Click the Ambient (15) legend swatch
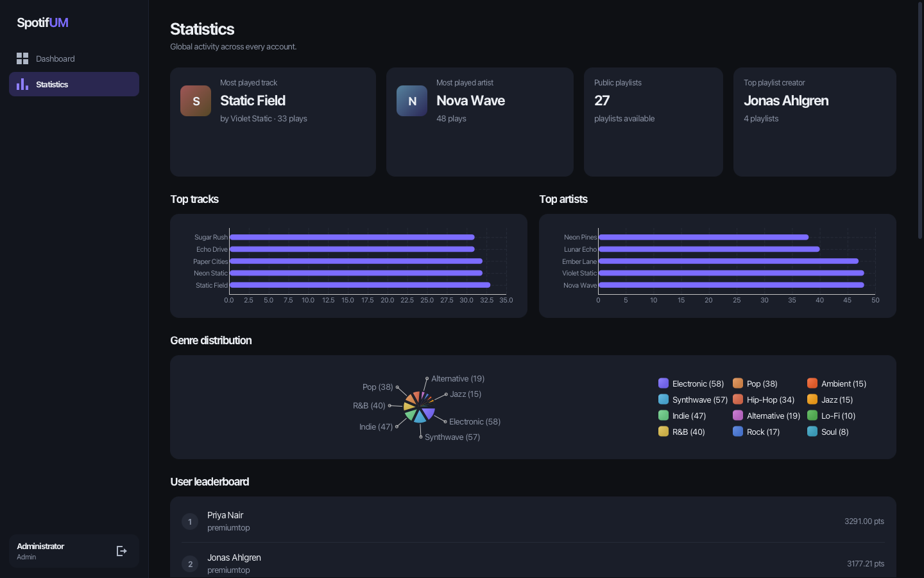Image resolution: width=924 pixels, height=578 pixels. coord(812,383)
